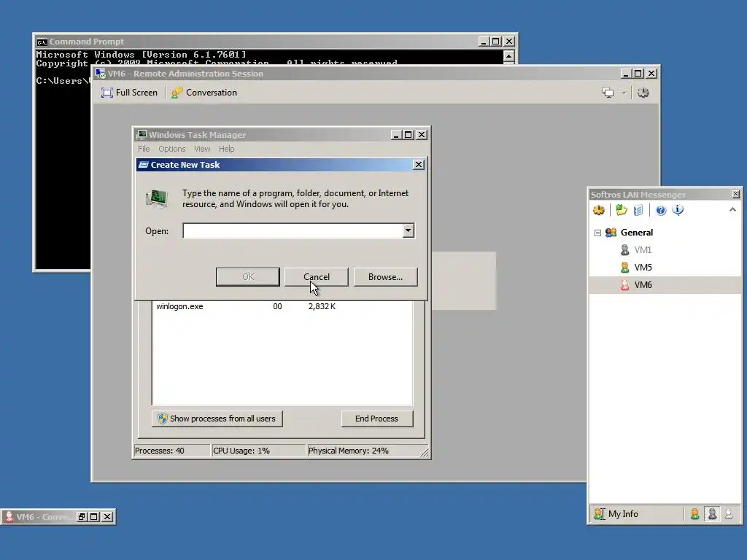Open the Help menu in Task Manager
Viewport: 747px width, 560px height.
pyautogui.click(x=227, y=149)
